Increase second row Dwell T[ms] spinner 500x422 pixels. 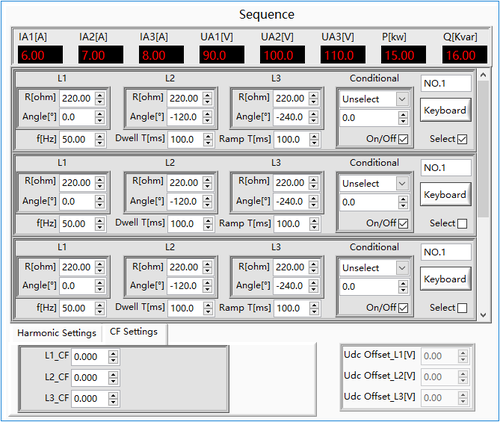[x=208, y=220]
